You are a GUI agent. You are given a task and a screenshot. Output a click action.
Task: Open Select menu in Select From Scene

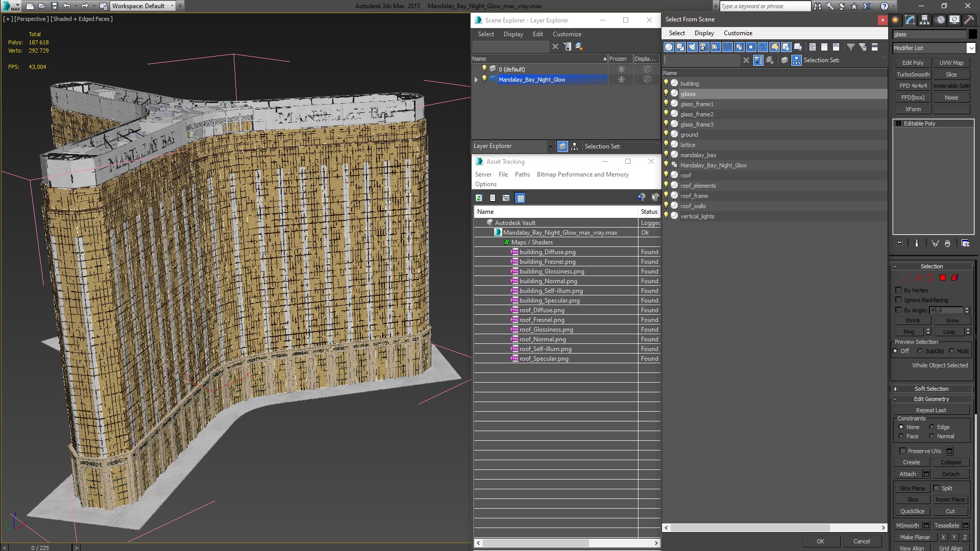pos(677,33)
